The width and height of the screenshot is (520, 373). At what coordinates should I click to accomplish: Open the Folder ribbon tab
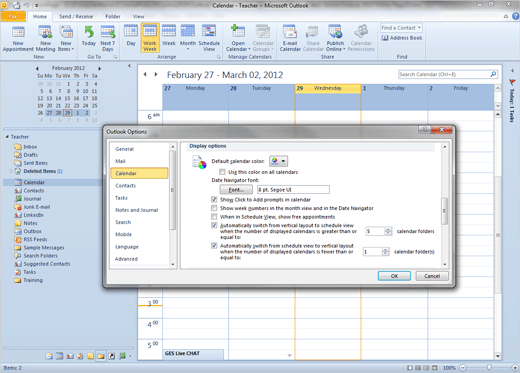[x=113, y=16]
